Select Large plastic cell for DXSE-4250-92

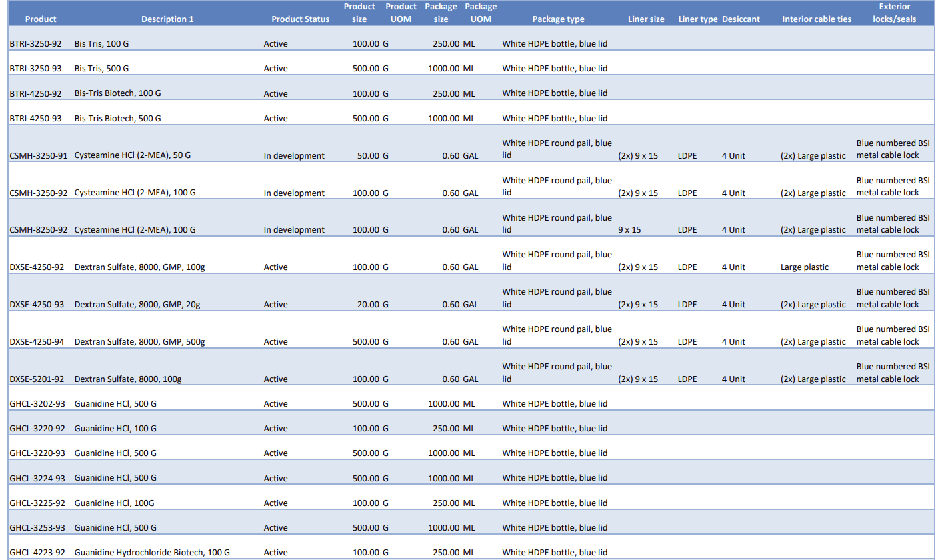[805, 267]
